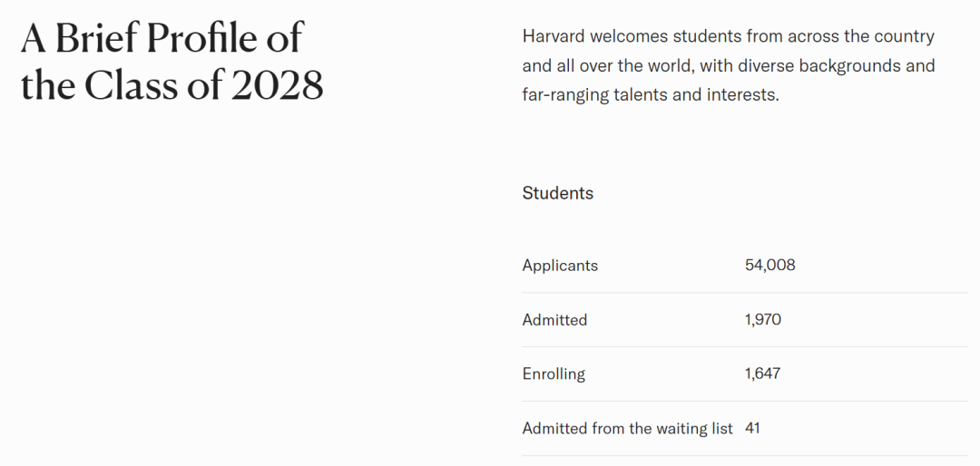
Task: Click the admitted count 1,970
Action: click(763, 320)
